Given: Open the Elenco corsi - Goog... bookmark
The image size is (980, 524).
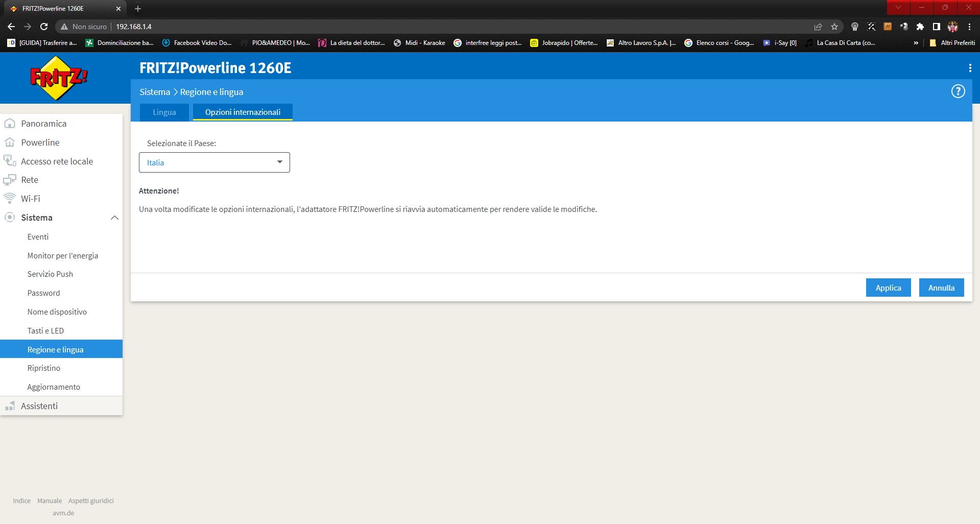Looking at the screenshot, I should [719, 43].
